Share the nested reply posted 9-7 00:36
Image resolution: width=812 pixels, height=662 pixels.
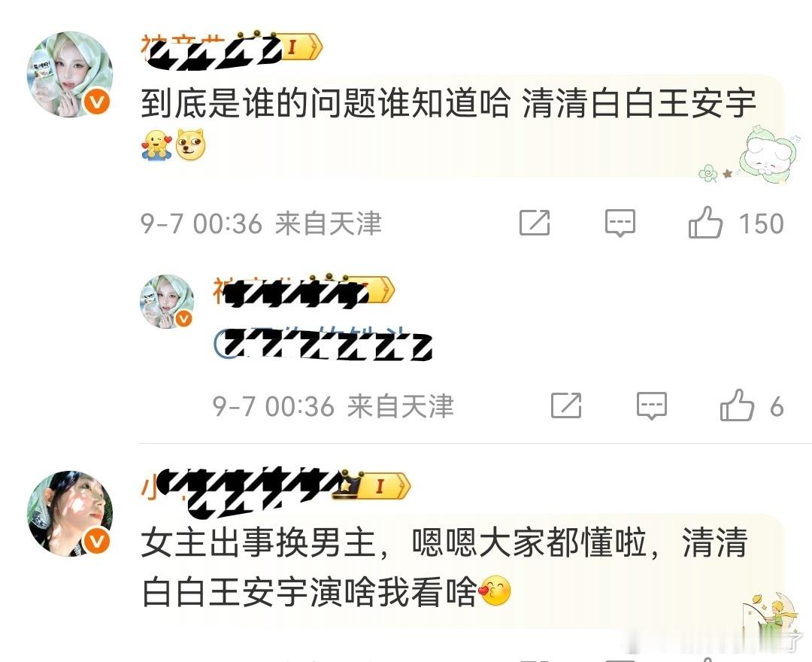click(566, 405)
